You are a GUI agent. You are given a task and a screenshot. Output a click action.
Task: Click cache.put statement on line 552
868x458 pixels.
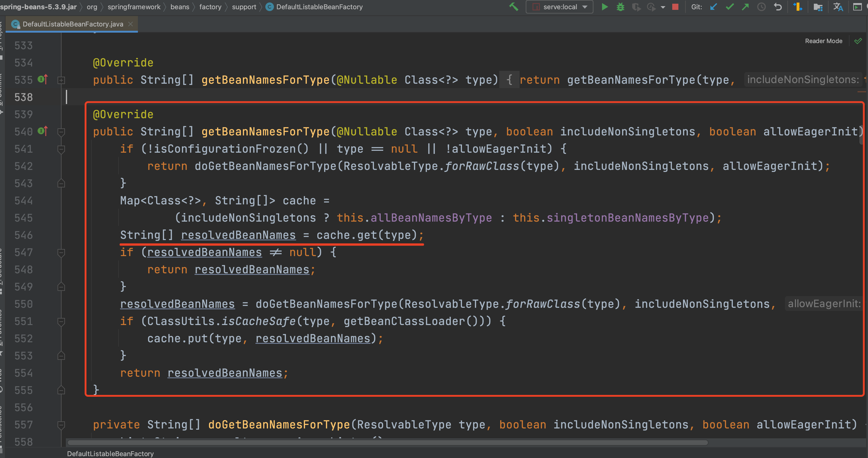[x=265, y=339]
